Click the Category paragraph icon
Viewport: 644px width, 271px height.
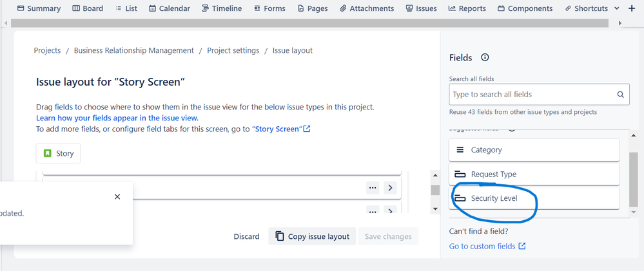coord(460,149)
